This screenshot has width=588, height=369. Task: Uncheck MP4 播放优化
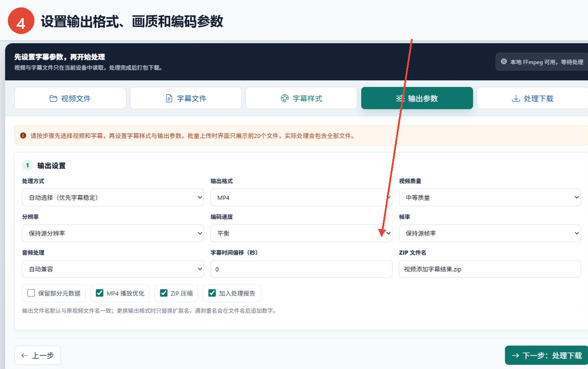pyautogui.click(x=99, y=293)
